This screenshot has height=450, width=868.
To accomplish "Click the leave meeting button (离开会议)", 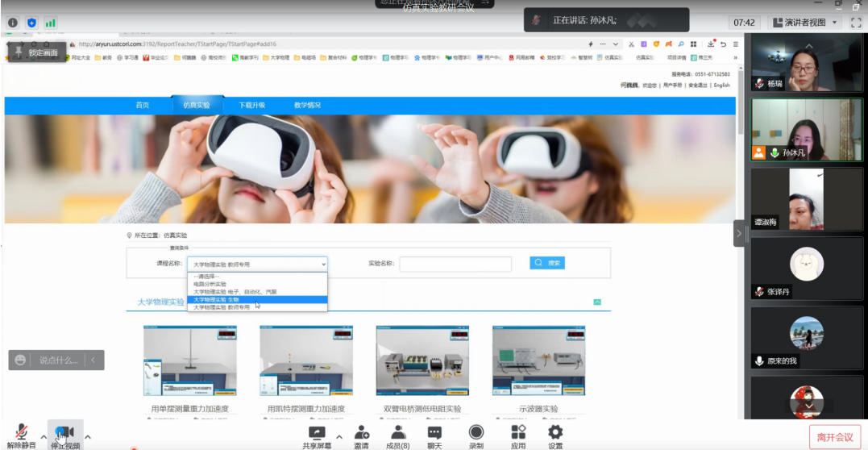I will [834, 436].
